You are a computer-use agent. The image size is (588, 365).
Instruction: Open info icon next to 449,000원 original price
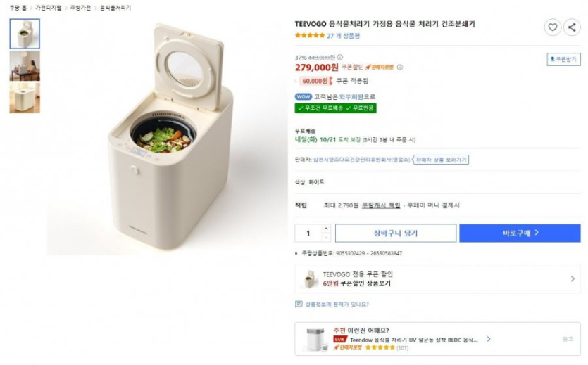pos(339,58)
